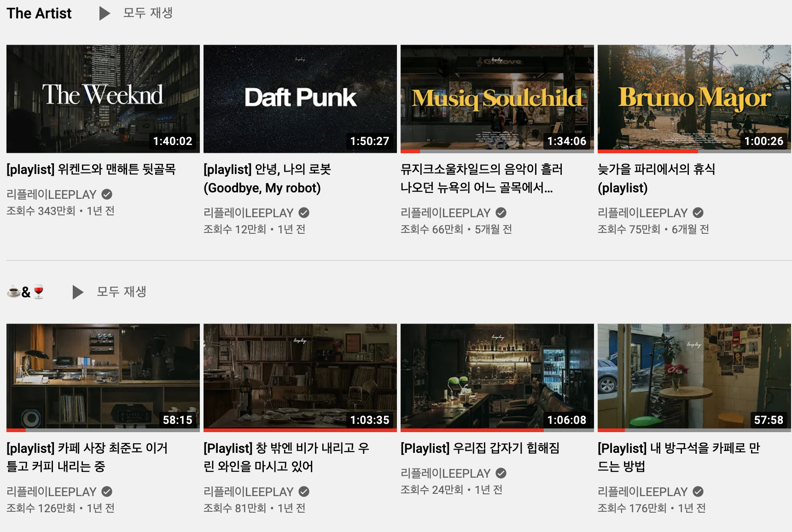Open title [Playlist] 우리집 갑자기 힙해짐
Viewport: 792px width, 532px height.
click(x=480, y=448)
